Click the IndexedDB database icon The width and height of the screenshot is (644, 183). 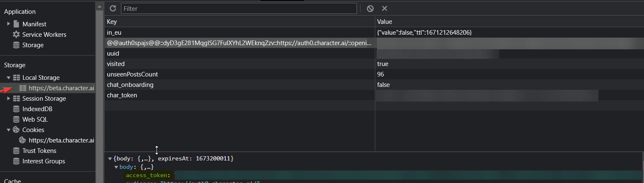[x=16, y=109]
